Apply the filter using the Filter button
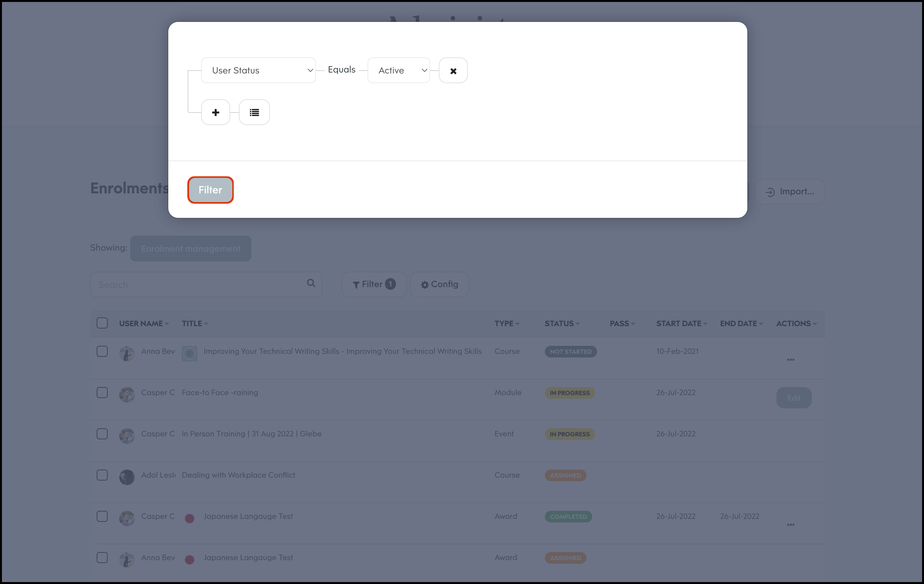This screenshot has width=924, height=584. (210, 190)
